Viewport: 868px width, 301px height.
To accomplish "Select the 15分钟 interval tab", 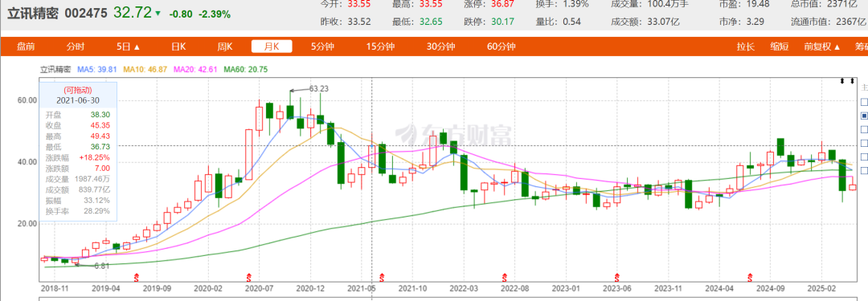I will coord(380,47).
